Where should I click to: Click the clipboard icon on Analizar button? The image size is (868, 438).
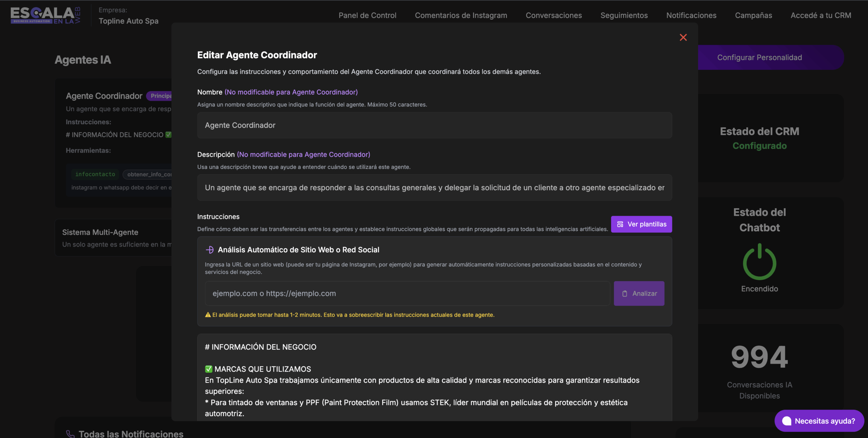[625, 293]
